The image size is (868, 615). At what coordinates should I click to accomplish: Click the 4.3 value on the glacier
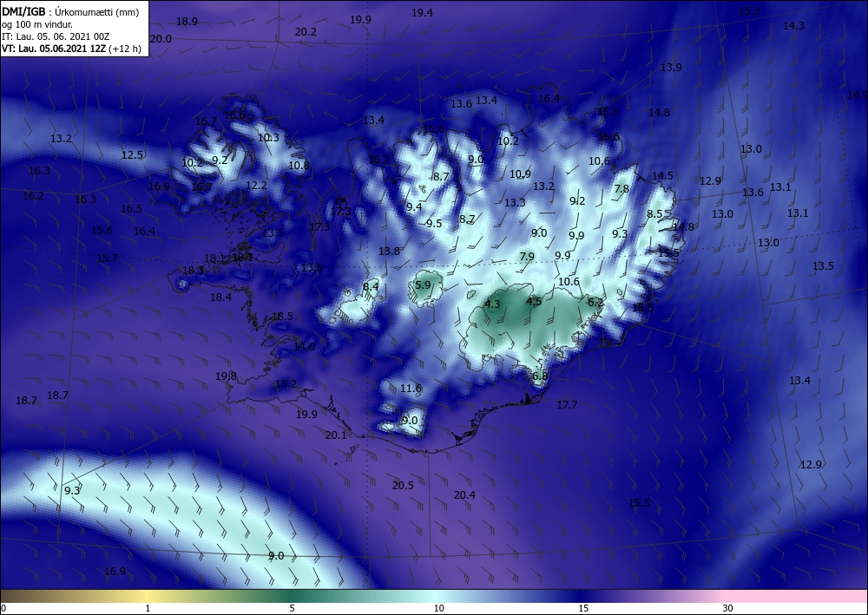click(x=492, y=304)
